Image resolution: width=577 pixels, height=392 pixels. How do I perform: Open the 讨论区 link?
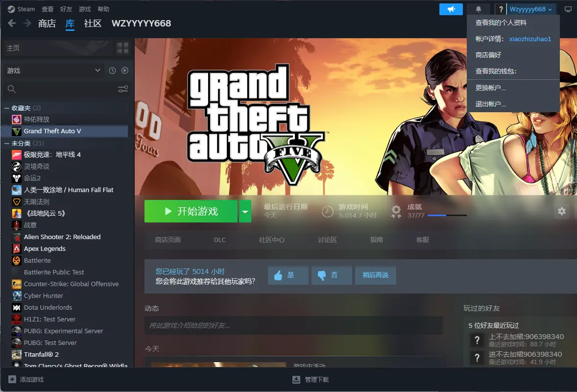coord(327,240)
